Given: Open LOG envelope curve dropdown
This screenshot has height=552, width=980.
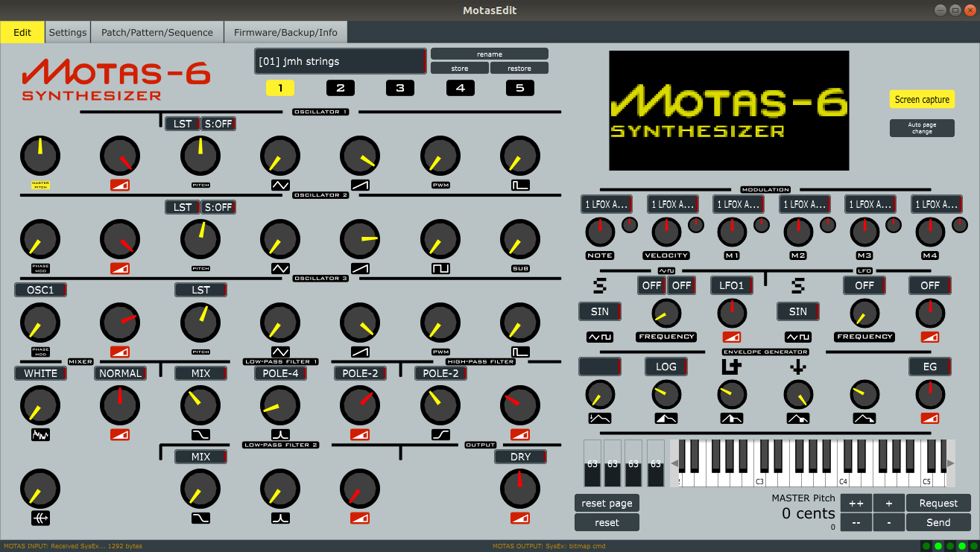Looking at the screenshot, I should coord(666,367).
